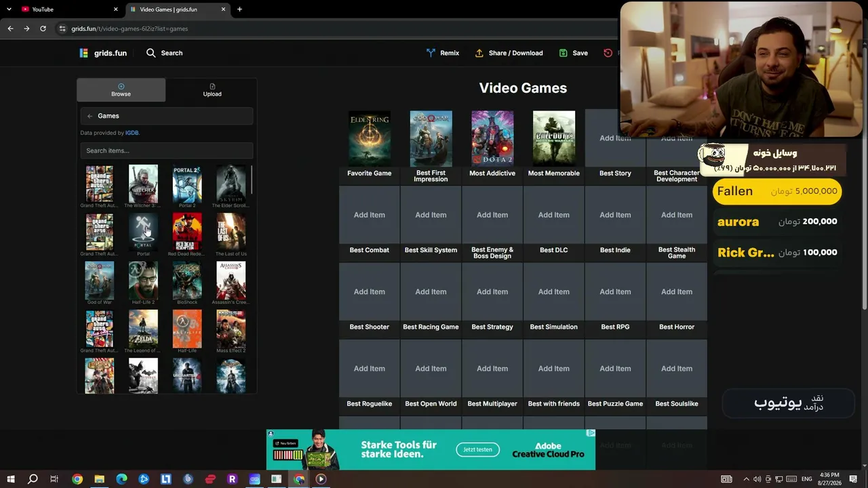Viewport: 868px width, 488px height.
Task: Click Jetzt testen in the ad
Action: coord(477,449)
